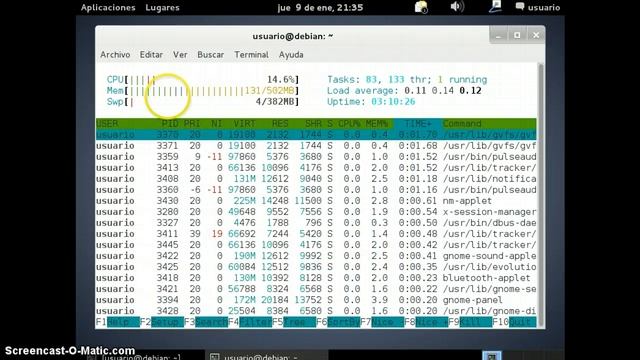Click the Mem usage meter bar
This screenshot has width=640, height=360.
pos(203,91)
